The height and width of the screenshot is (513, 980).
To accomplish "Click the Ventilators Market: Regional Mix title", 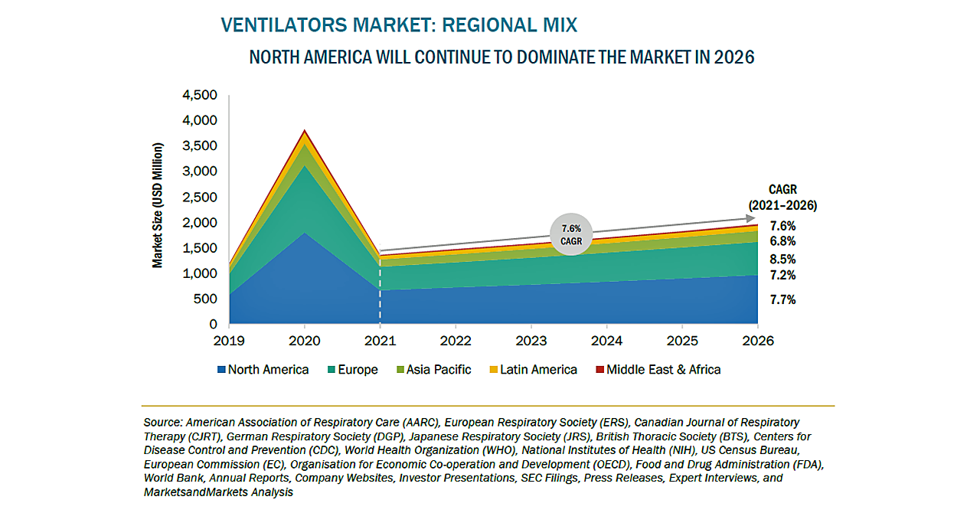I will pyautogui.click(x=399, y=25).
